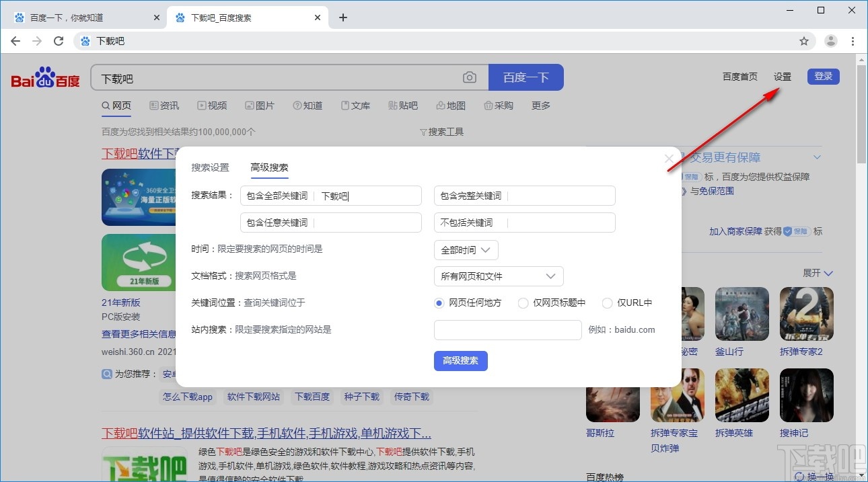Click the 下载百度 suggestion
The image size is (868, 482).
click(312, 397)
